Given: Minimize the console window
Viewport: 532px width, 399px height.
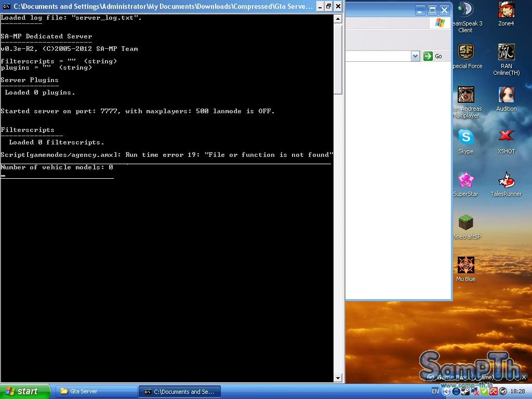Looking at the screenshot, I should coord(320,6).
